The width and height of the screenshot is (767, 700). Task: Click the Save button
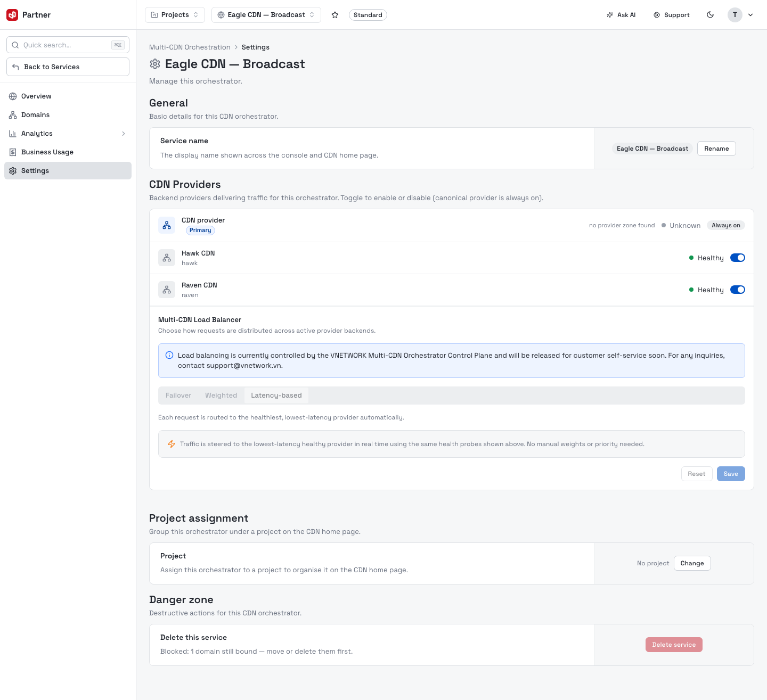tap(731, 474)
